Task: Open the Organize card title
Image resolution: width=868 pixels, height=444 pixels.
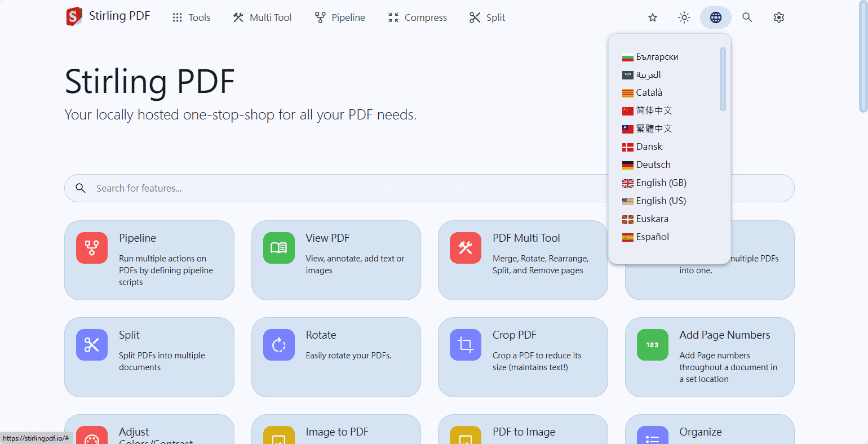Action: 701,432
